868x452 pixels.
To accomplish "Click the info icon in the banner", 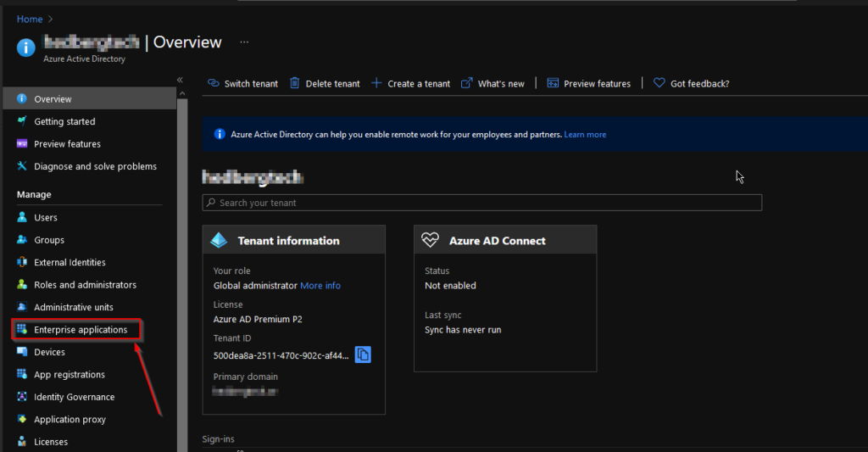I will tap(220, 134).
